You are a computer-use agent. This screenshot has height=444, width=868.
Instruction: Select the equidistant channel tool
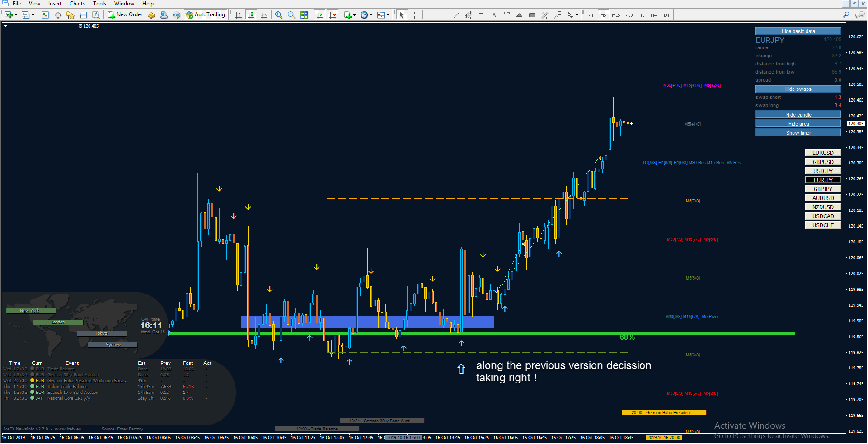(x=469, y=15)
